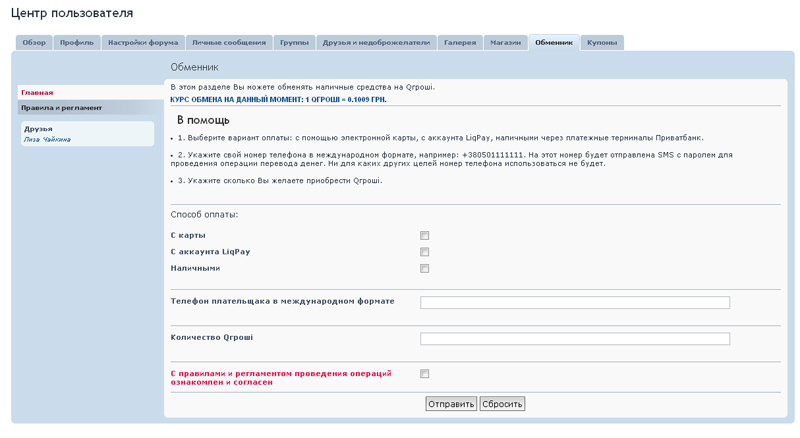
Task: Click the Количество Qгроші input field
Action: click(x=574, y=339)
